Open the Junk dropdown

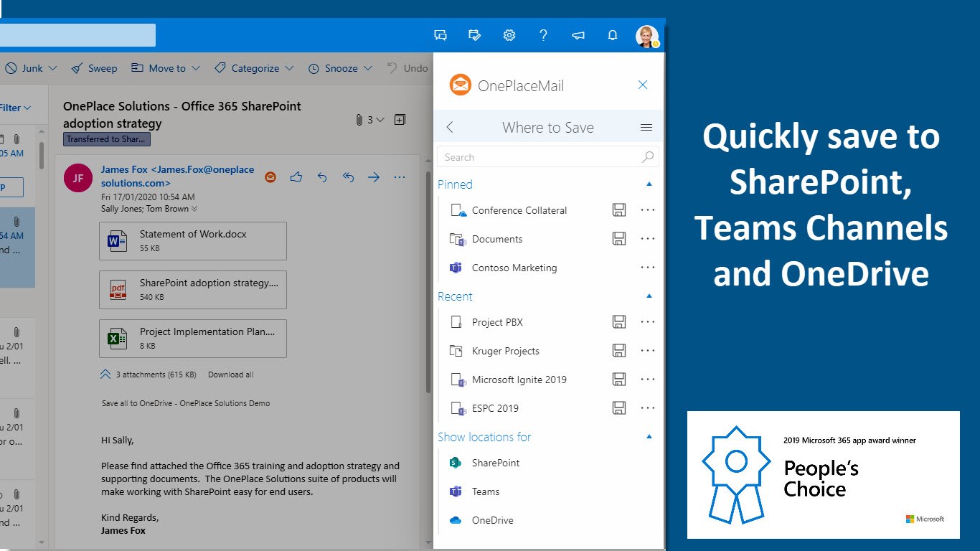point(52,68)
